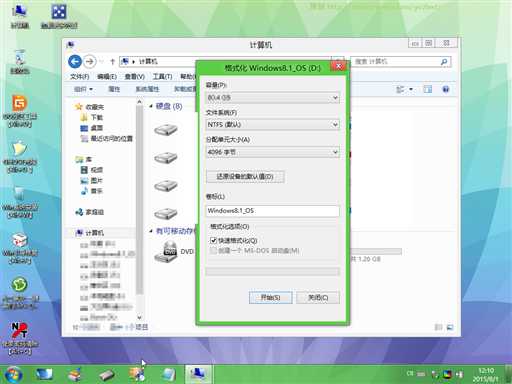
Task: Select Pictures library in navigation pane
Action: 92,180
